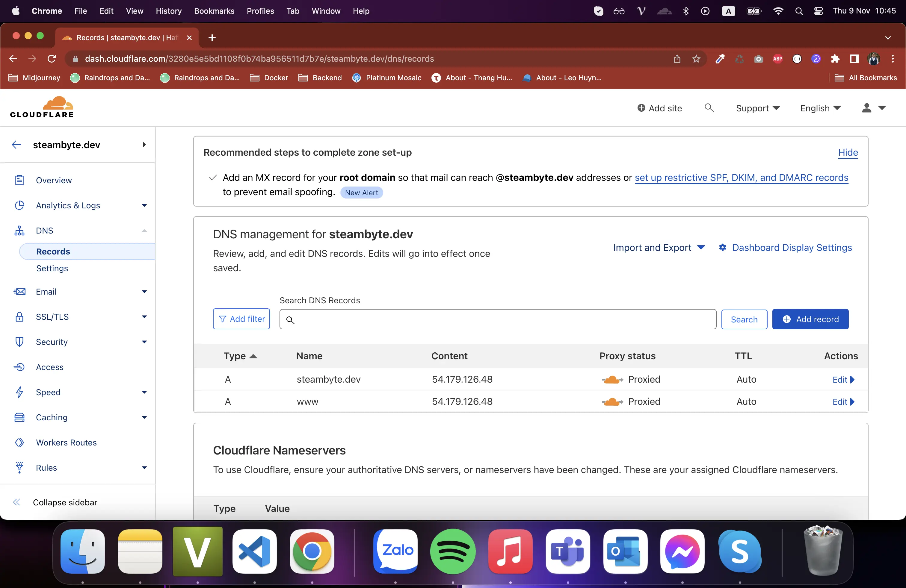Viewport: 906px width, 588px height.
Task: Click the back arrow beside steambyte.dev
Action: pos(16,145)
